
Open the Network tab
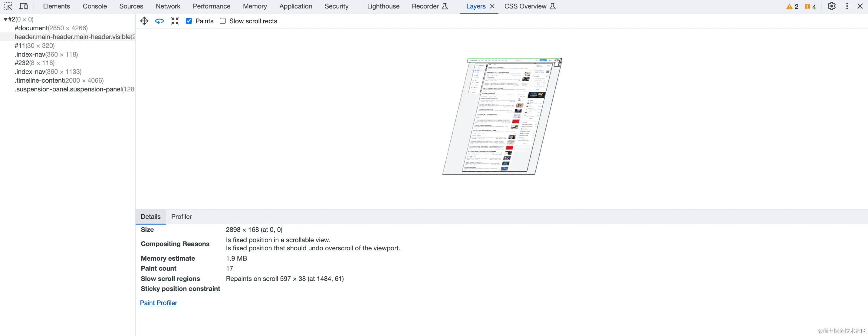point(168,6)
